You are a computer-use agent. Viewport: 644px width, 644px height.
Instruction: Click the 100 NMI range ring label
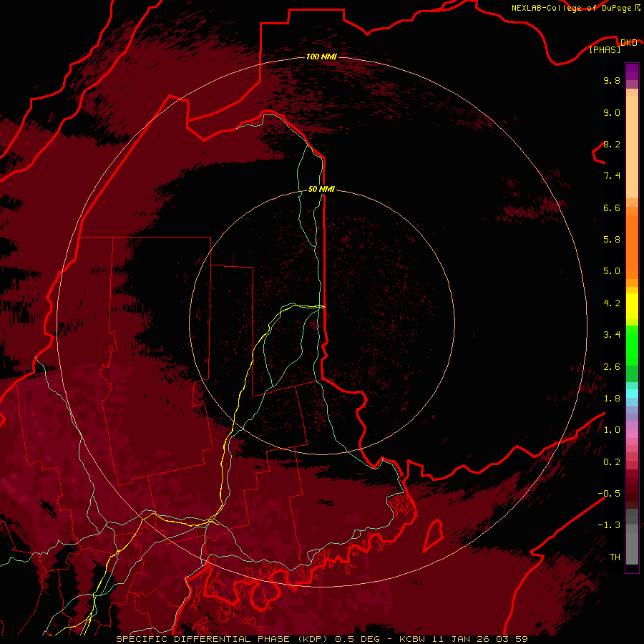[x=321, y=57]
